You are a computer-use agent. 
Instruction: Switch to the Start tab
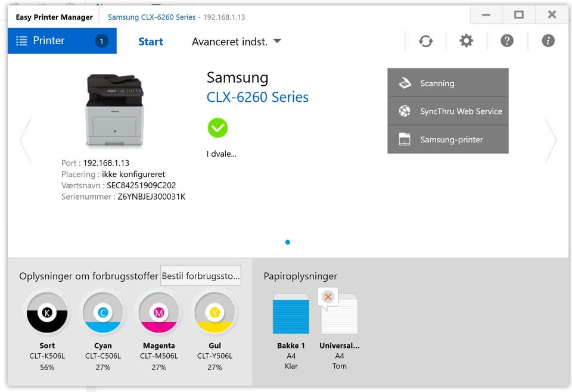pos(151,42)
